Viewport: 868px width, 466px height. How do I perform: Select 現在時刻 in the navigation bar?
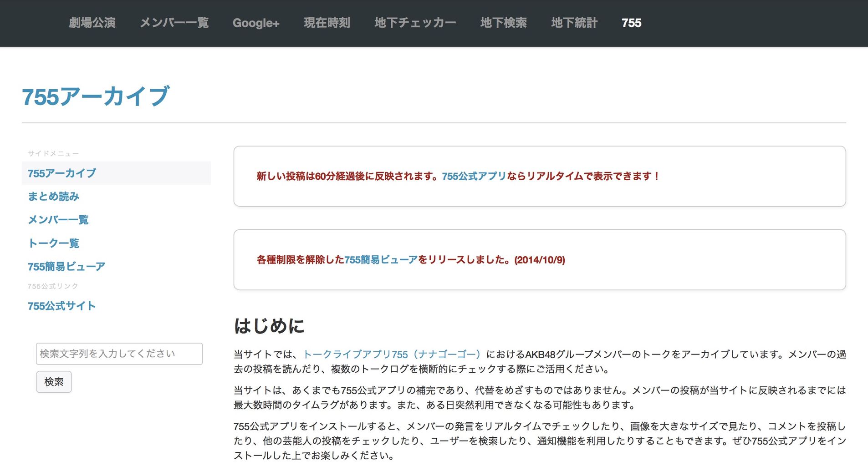327,23
